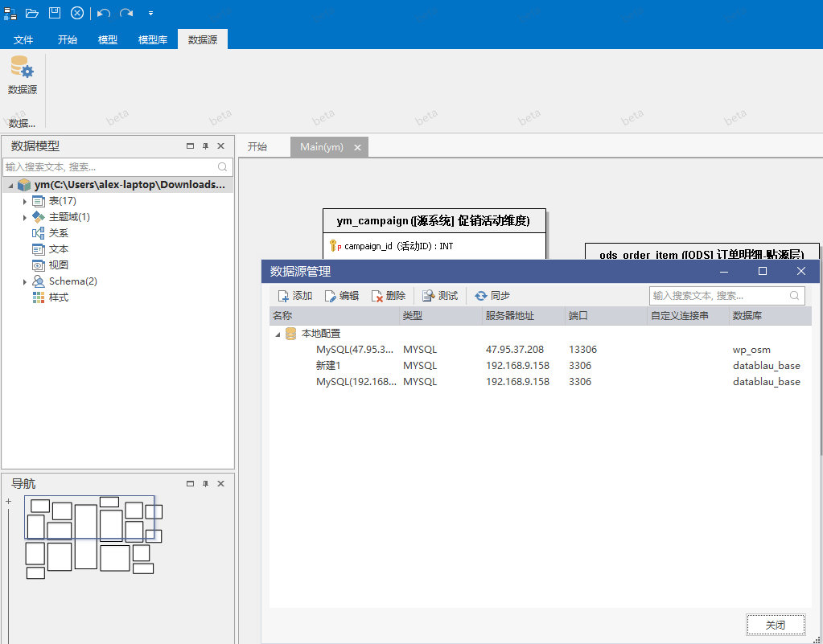Close the Main(ym) document tab
Viewport: 823px width, 644px height.
point(357,147)
